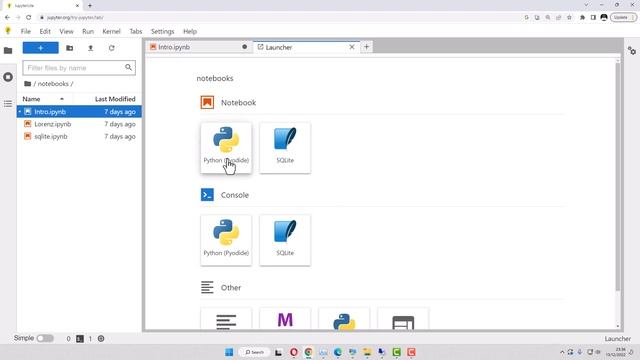Sort files by Last Modified column
Image resolution: width=640 pixels, height=360 pixels.
(115, 99)
